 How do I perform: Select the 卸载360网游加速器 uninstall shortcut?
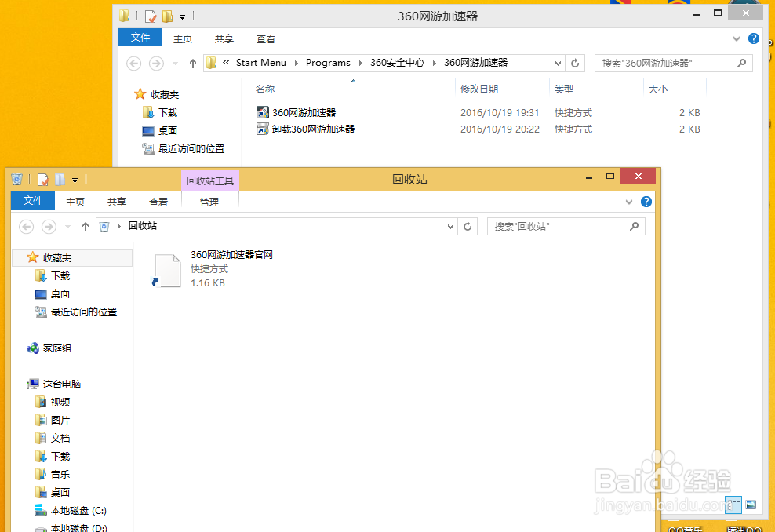click(x=311, y=129)
